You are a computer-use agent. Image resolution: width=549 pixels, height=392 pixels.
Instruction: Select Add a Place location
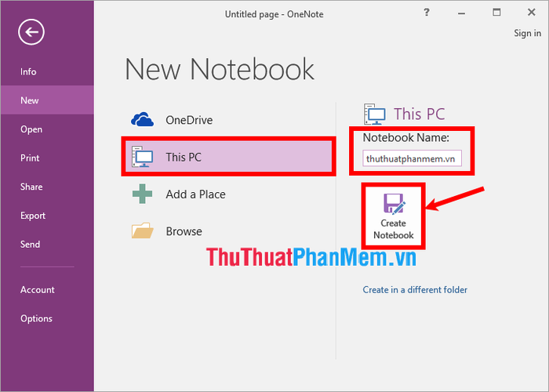(x=229, y=194)
